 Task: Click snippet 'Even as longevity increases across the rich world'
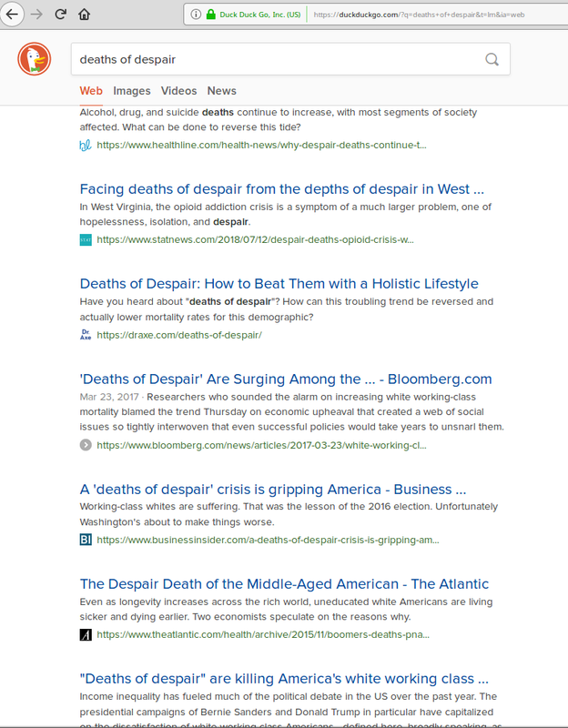coord(286,609)
